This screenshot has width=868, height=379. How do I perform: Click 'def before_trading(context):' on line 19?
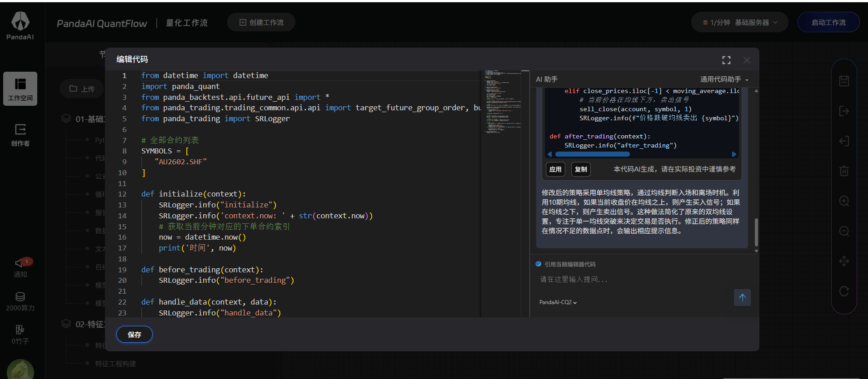pos(202,270)
